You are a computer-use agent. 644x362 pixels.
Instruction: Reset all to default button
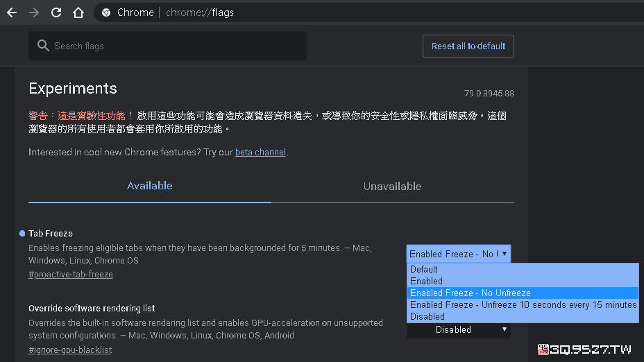coord(468,46)
